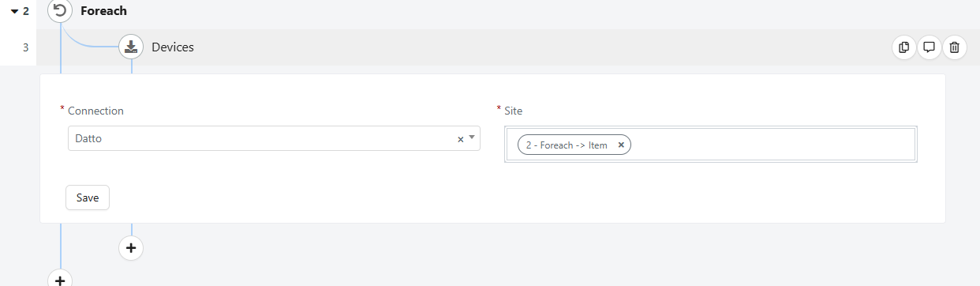The height and width of the screenshot is (286, 980).
Task: Click row number 3
Action: pyautogui.click(x=25, y=47)
